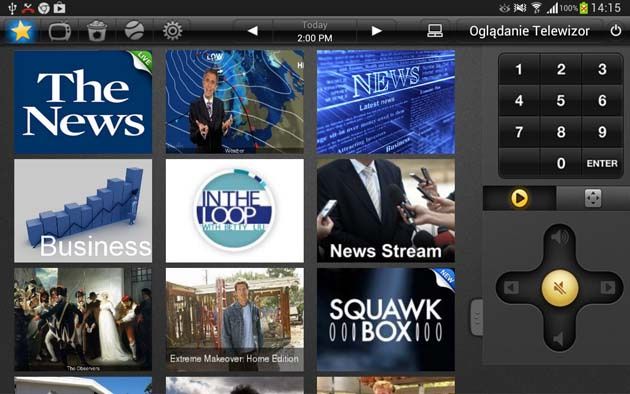
Task: Open the settings gear icon
Action: coord(172,31)
